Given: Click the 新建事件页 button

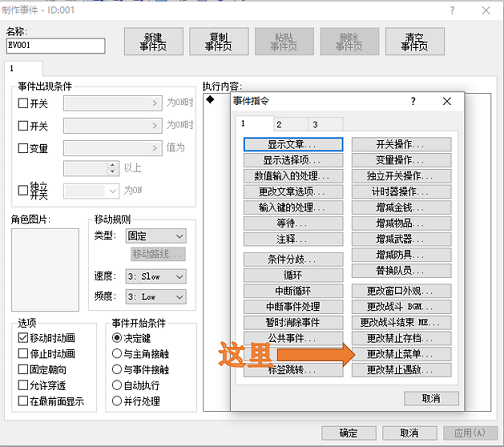Looking at the screenshot, I should click(154, 41).
